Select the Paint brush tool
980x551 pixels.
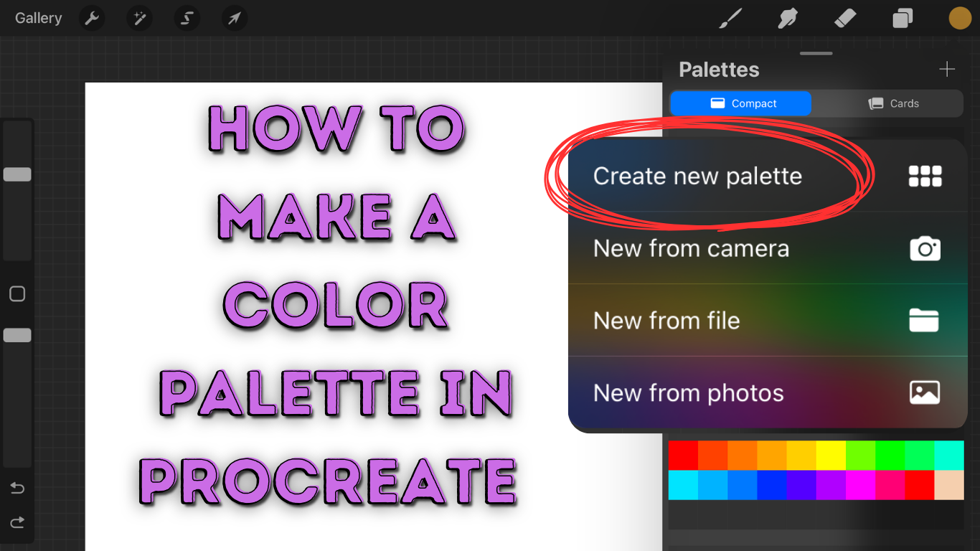point(730,18)
